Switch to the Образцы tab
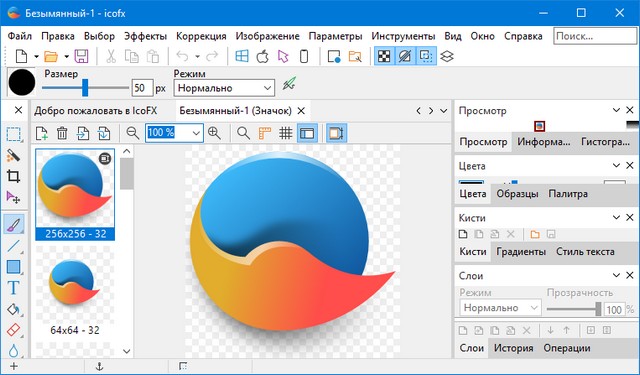 517,194
